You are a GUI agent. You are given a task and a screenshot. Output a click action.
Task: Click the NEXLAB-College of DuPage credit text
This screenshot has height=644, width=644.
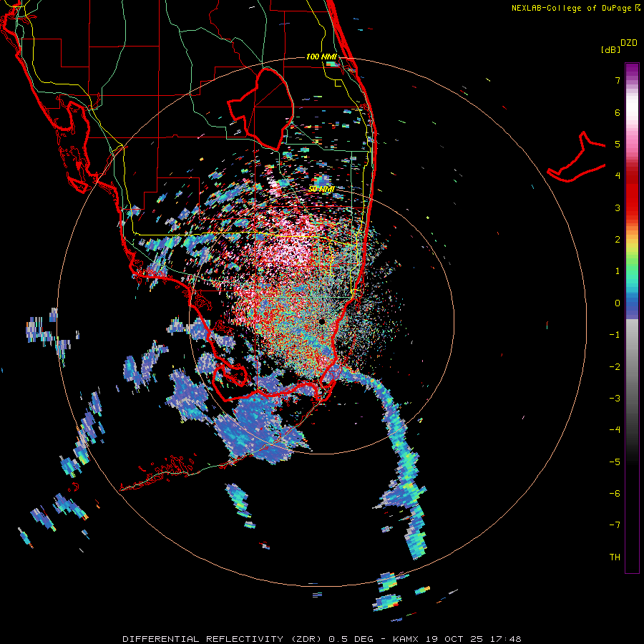575,8
